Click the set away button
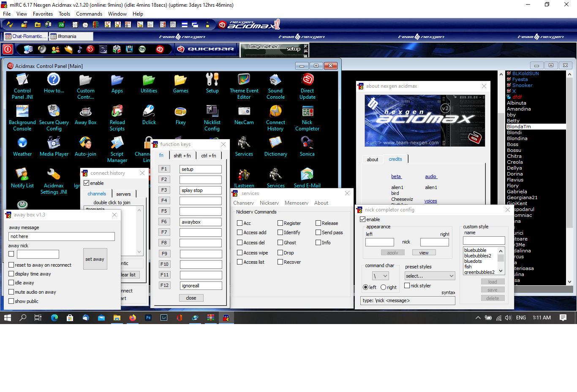Image resolution: width=577 pixels, height=392 pixels. 95,259
